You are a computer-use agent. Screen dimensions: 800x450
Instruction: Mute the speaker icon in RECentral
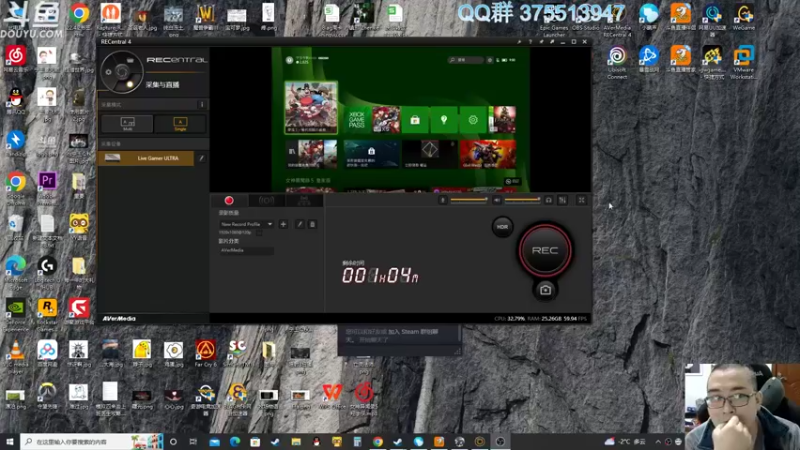click(x=496, y=200)
